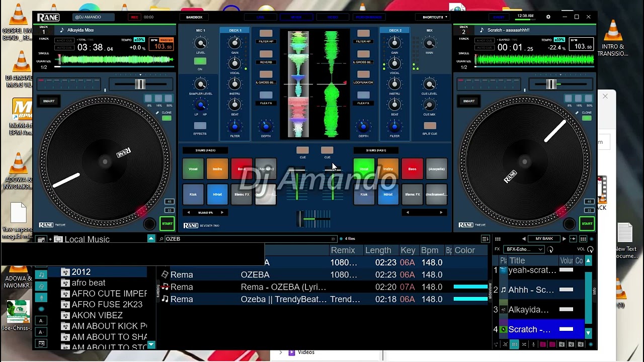Click the right CUE button on mixer
The image size is (644, 362).
[327, 150]
